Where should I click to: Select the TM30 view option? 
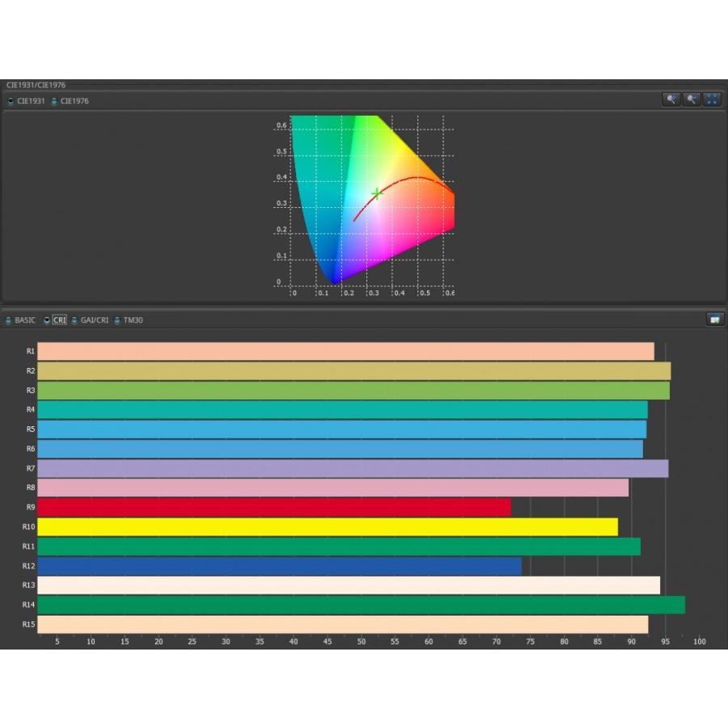coord(117,320)
